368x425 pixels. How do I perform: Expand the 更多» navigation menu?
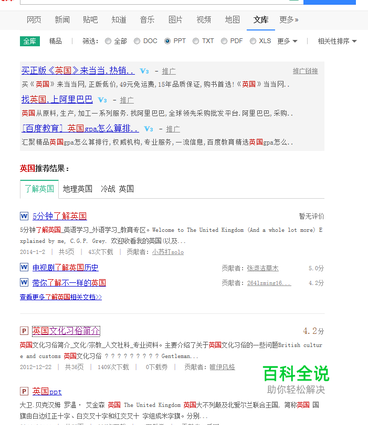coord(289,20)
